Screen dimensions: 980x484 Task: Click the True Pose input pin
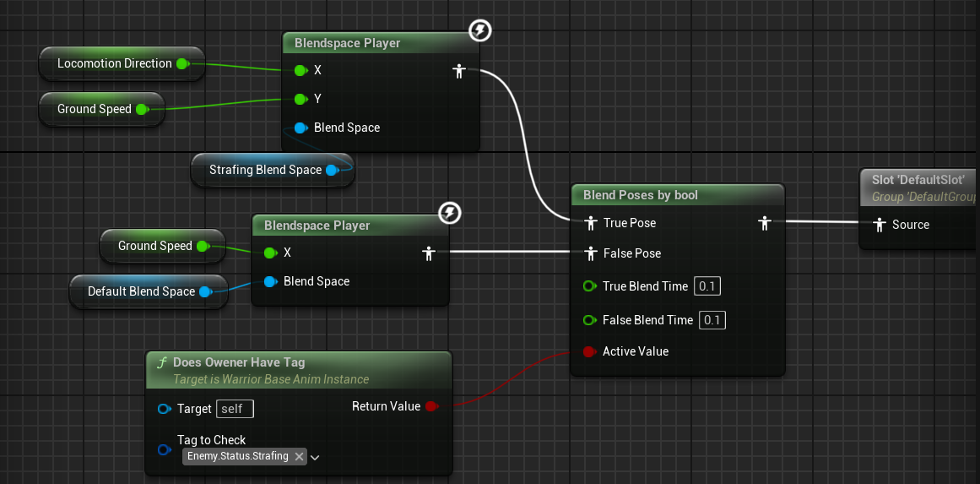click(590, 223)
